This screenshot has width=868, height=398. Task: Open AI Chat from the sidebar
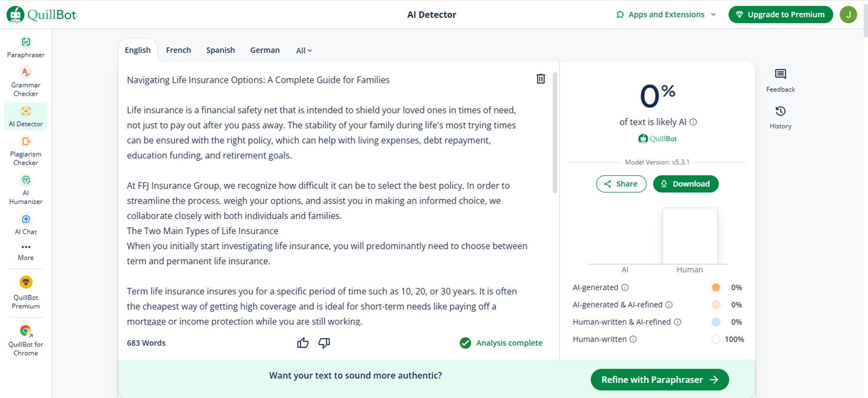(26, 225)
